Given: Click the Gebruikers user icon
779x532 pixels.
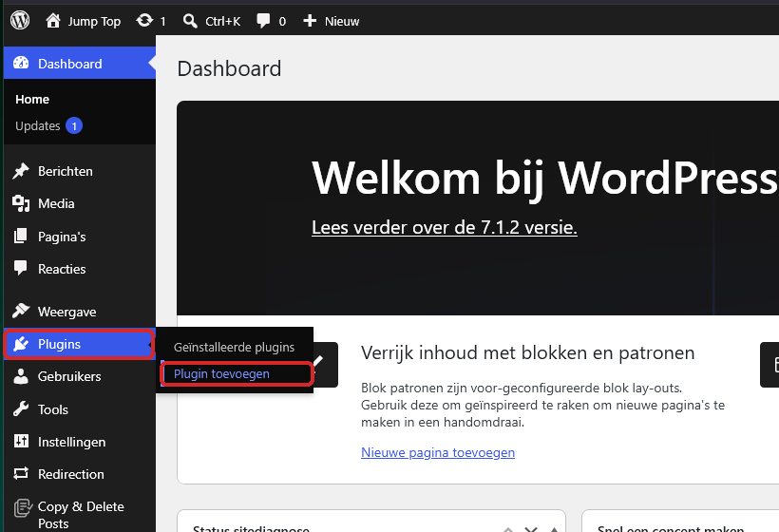Looking at the screenshot, I should (x=21, y=376).
